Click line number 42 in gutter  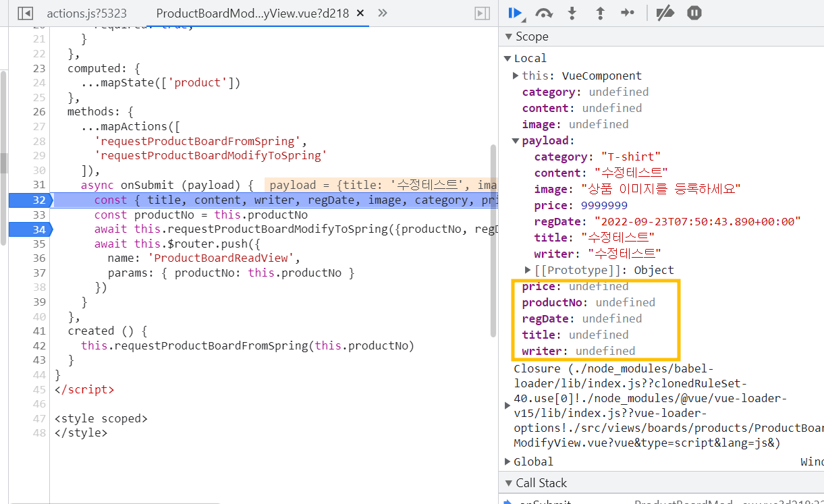coord(38,345)
